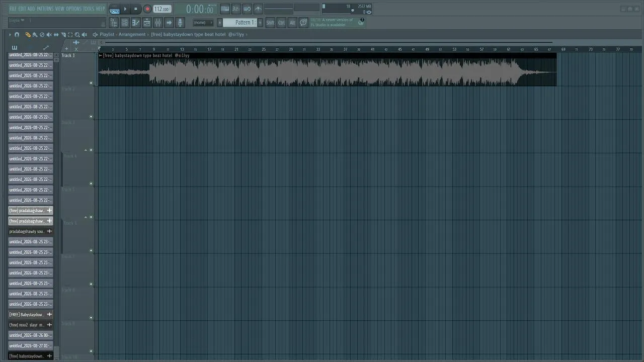Toggle the loop recording icon
Viewport: 644px width, 362px height.
point(247,9)
